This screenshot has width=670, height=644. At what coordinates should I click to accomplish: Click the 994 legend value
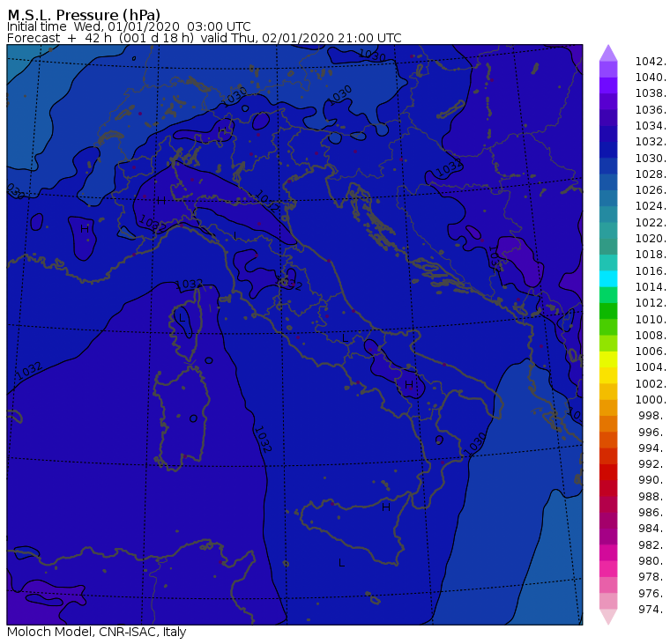652,448
